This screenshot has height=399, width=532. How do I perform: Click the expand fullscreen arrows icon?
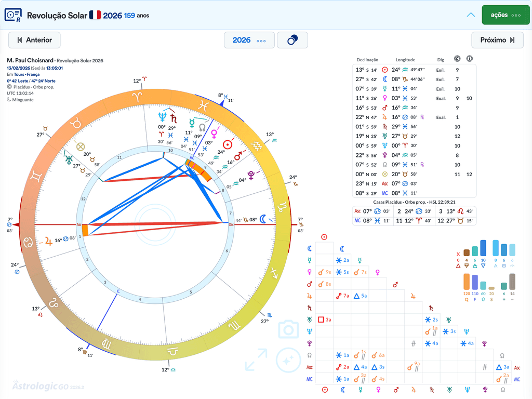256,360
